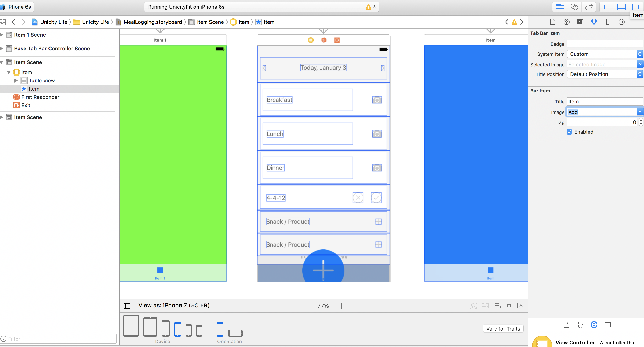Toggle the Navigator panel
644x347 pixels.
[607, 7]
